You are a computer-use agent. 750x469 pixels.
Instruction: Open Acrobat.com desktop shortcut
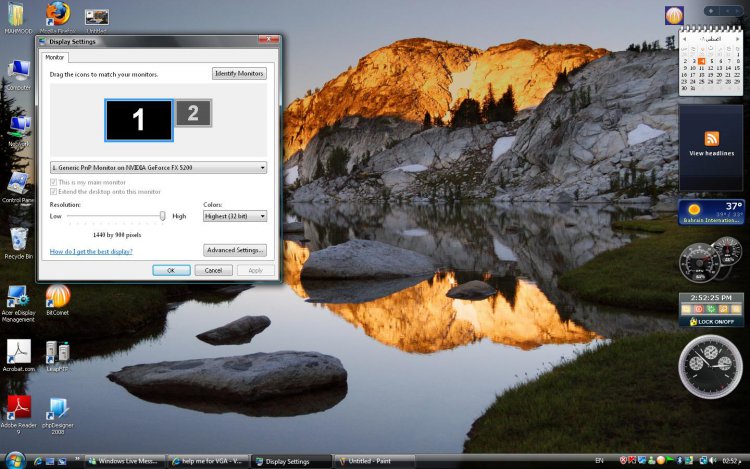19,356
